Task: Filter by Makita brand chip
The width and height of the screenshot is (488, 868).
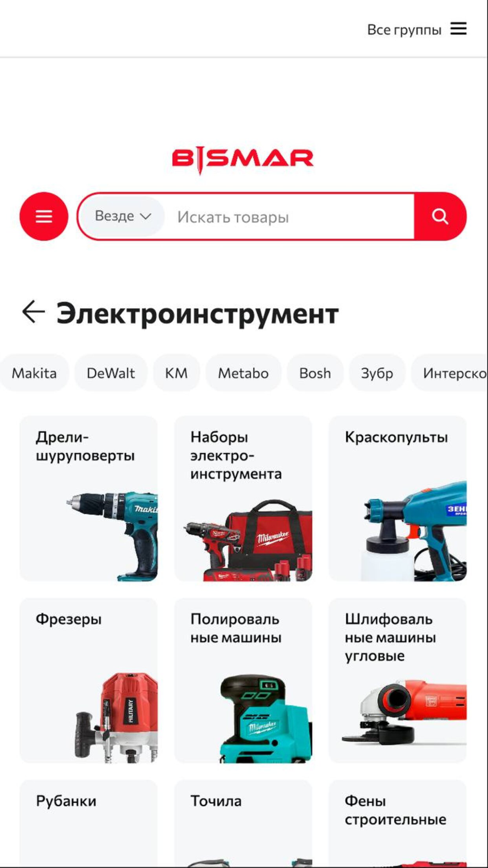Action: (34, 373)
